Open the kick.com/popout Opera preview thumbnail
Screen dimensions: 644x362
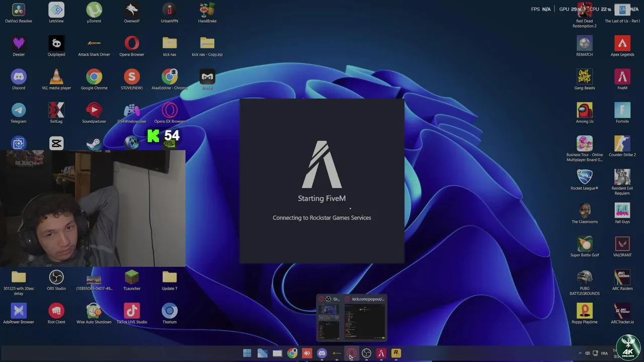click(365, 318)
